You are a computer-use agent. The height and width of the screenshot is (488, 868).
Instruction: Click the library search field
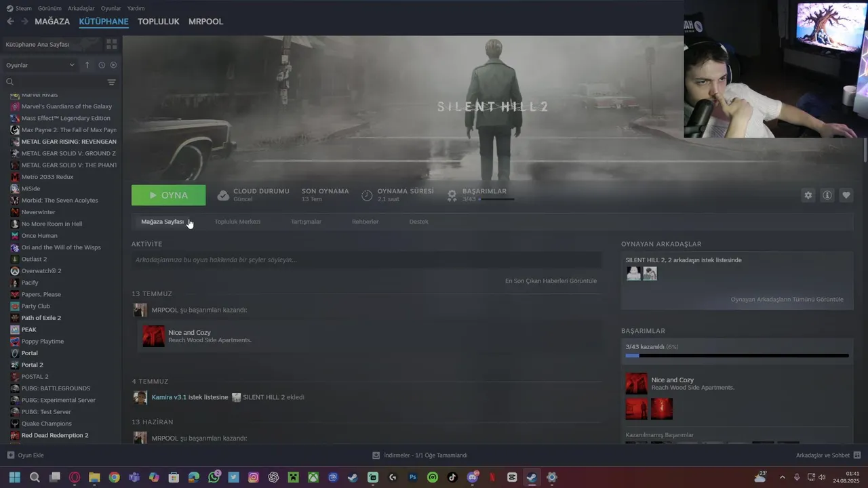[54, 82]
